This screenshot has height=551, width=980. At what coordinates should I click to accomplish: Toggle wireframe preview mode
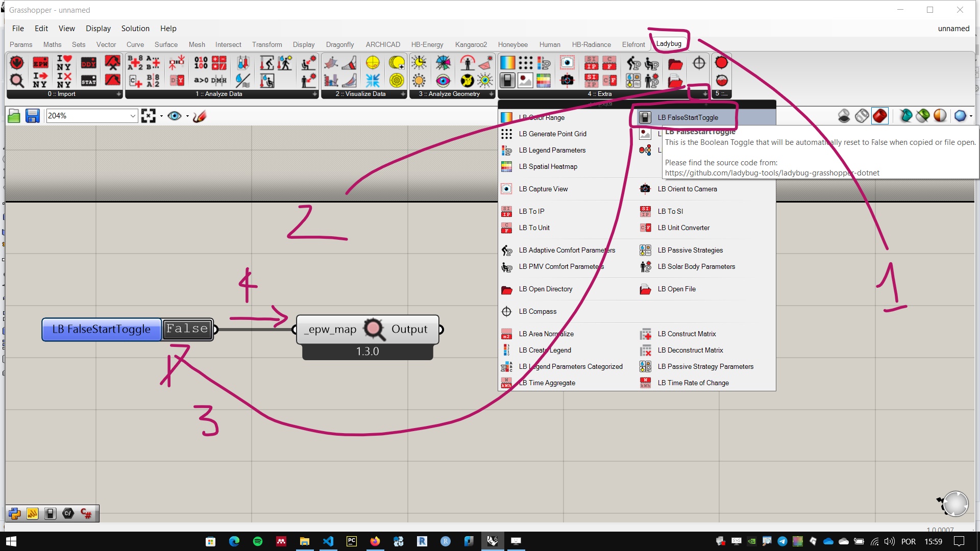pos(862,116)
